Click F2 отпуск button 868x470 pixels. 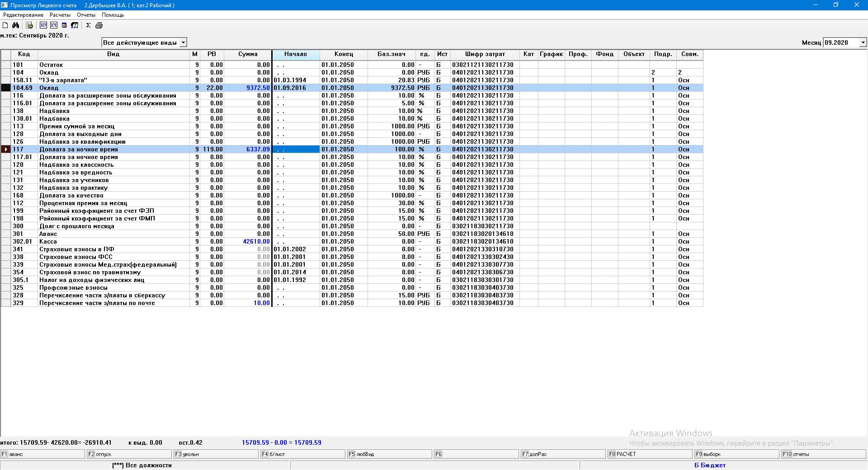point(129,454)
